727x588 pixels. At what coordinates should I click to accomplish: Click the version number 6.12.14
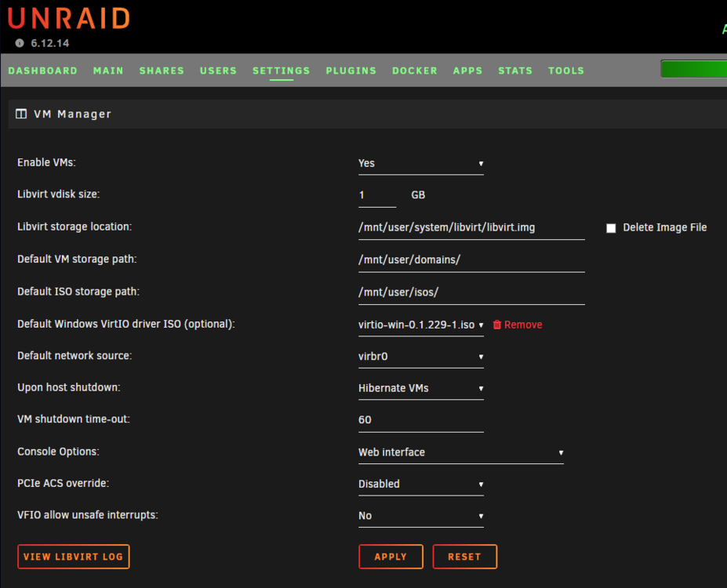pyautogui.click(x=50, y=43)
